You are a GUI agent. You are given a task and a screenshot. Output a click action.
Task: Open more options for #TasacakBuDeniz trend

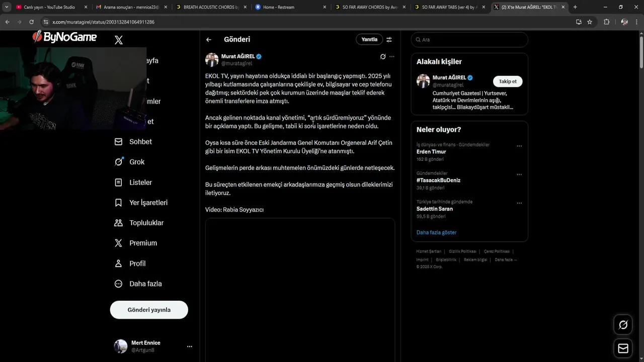(x=519, y=175)
